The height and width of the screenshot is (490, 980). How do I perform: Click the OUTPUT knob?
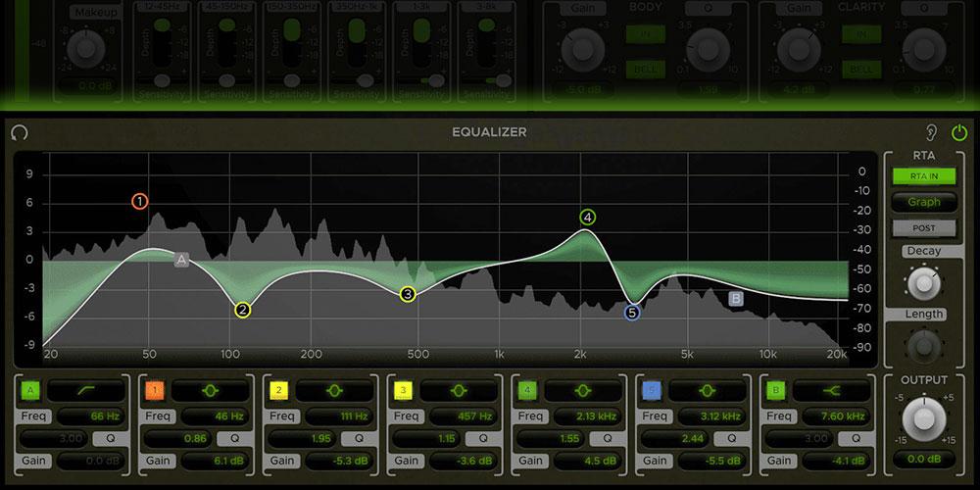(x=924, y=417)
